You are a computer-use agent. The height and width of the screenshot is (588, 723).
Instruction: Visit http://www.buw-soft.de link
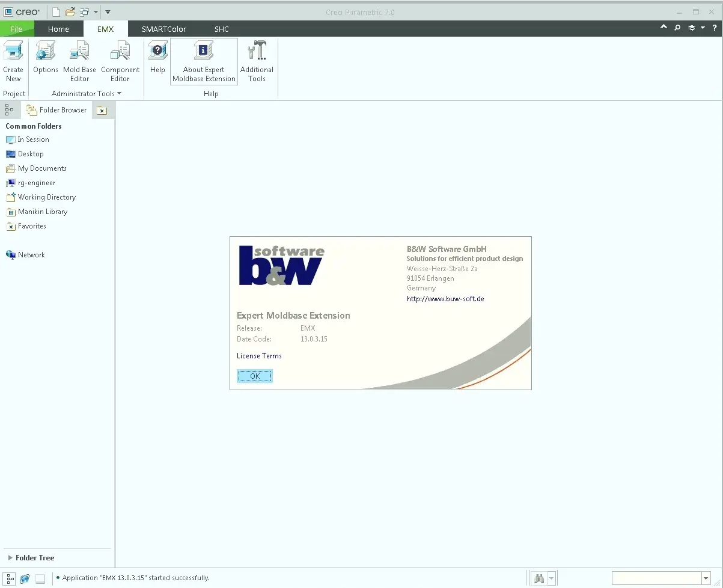pyautogui.click(x=445, y=299)
